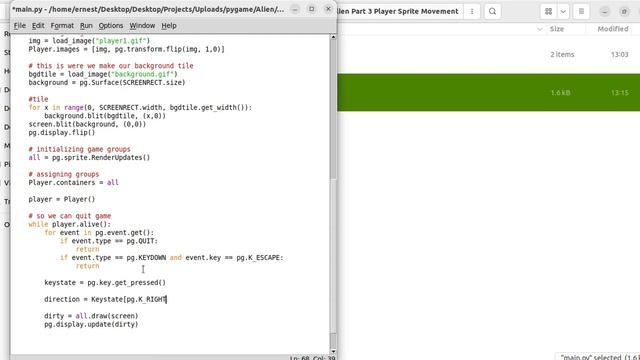Open the three-dot folder menu in file manager

pyautogui.click(x=472, y=11)
